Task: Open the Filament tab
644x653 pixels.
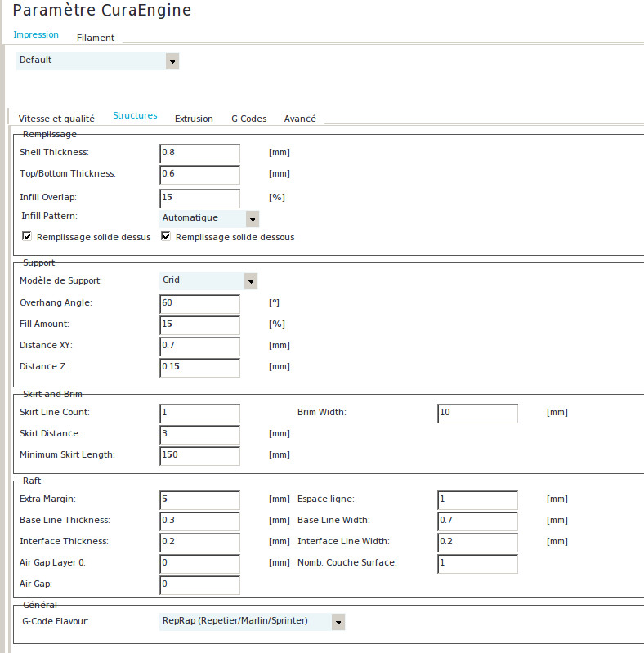Action: (x=96, y=38)
